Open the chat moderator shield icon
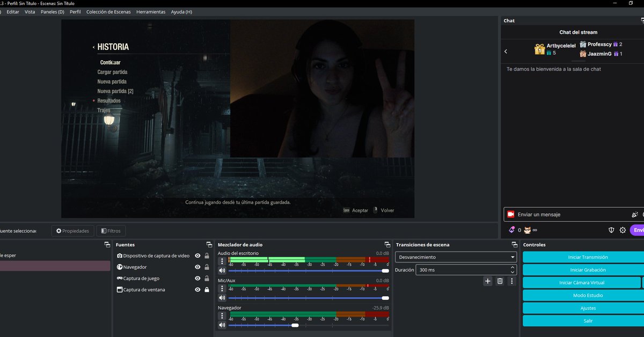The height and width of the screenshot is (337, 644). [x=611, y=230]
